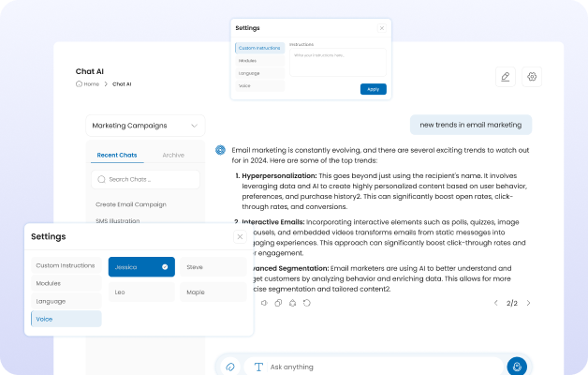Click the read aloud speaker icon below response
588x375 pixels.
click(x=264, y=303)
